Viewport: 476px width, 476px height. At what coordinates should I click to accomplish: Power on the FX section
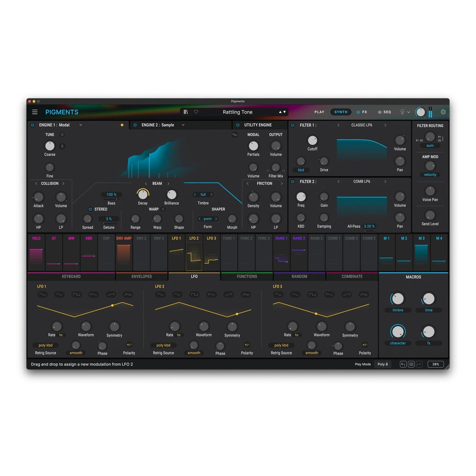[x=358, y=112]
